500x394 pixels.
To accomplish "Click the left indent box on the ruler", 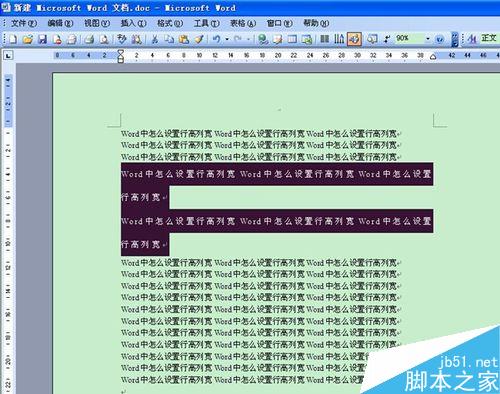I will tap(121, 60).
